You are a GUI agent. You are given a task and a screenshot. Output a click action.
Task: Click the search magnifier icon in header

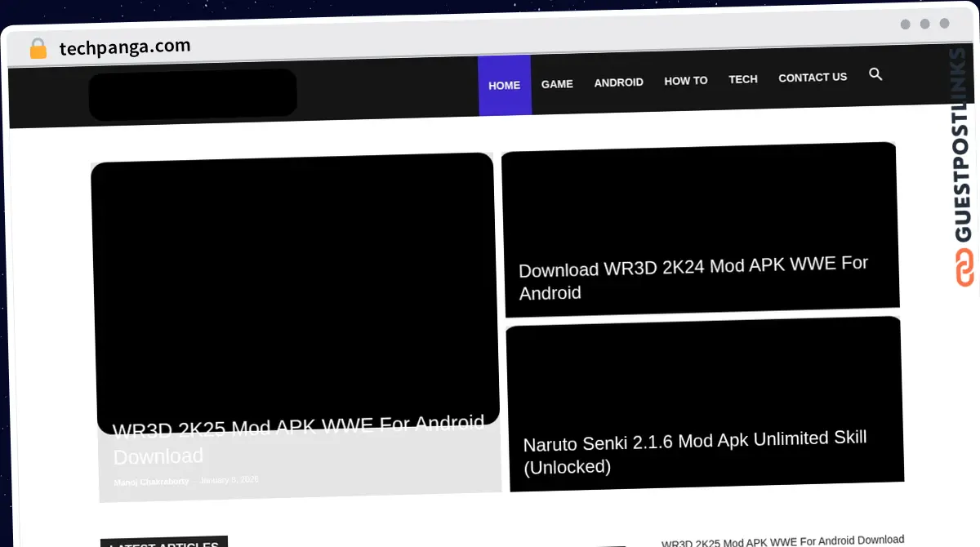pyautogui.click(x=875, y=74)
